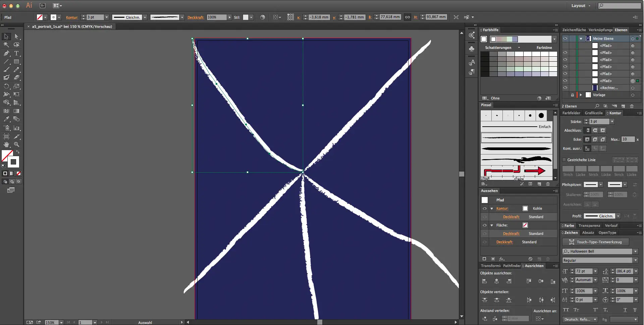Expand the Vorlage layer
The image size is (644, 325).
tap(581, 95)
